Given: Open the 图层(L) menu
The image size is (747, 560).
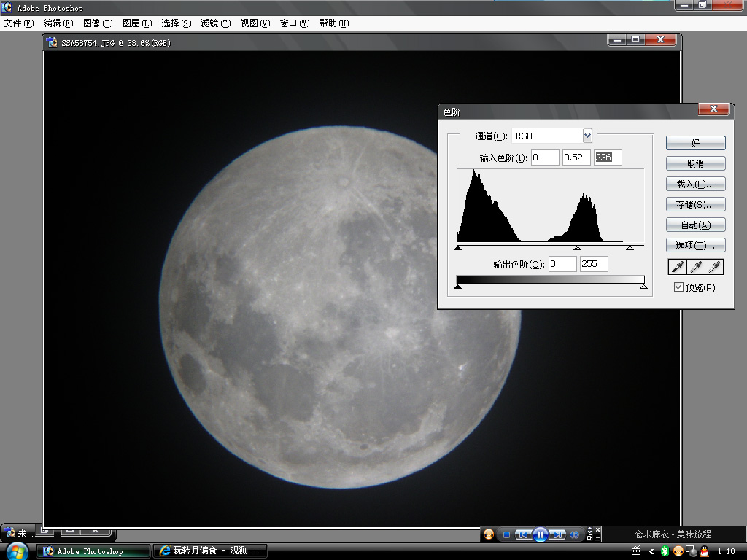Looking at the screenshot, I should tap(137, 23).
